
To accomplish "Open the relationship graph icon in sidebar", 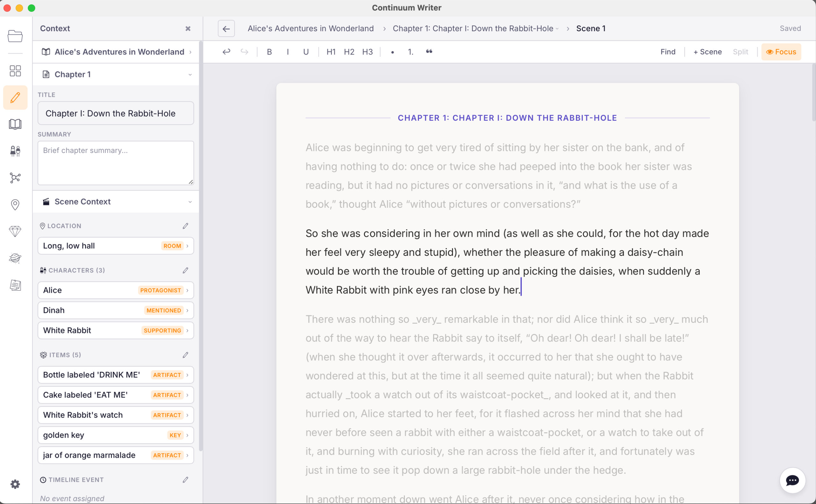I will [15, 178].
